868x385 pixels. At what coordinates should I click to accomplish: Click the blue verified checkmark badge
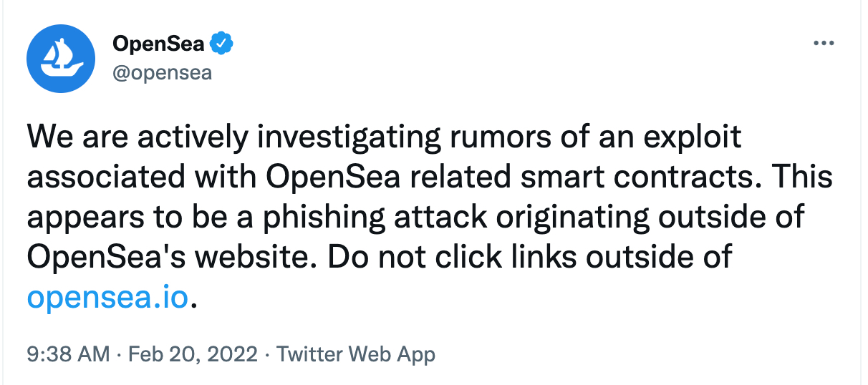221,44
